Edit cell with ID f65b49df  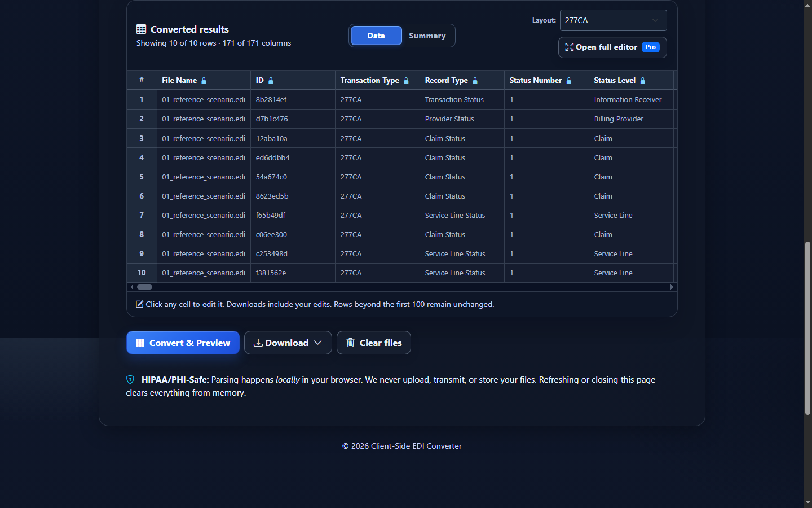tap(293, 215)
